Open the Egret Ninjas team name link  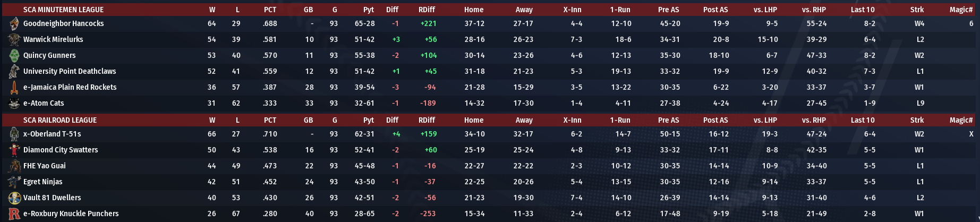tap(42, 182)
